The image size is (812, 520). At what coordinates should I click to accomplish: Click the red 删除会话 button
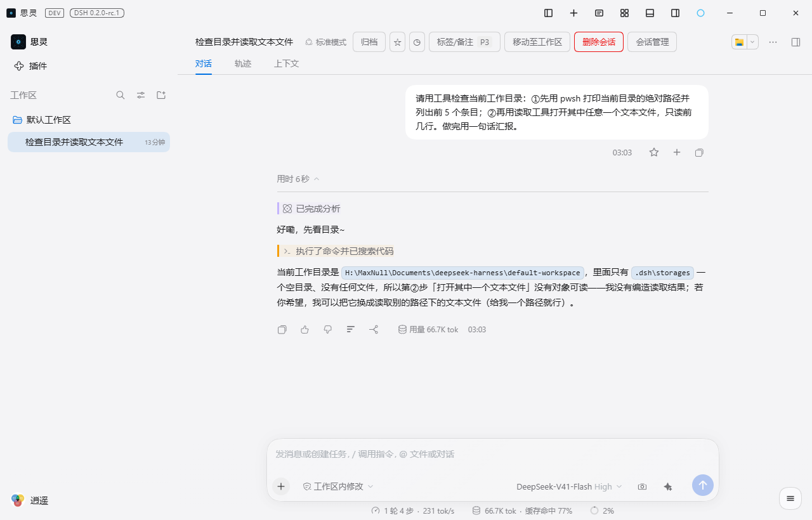(x=599, y=42)
